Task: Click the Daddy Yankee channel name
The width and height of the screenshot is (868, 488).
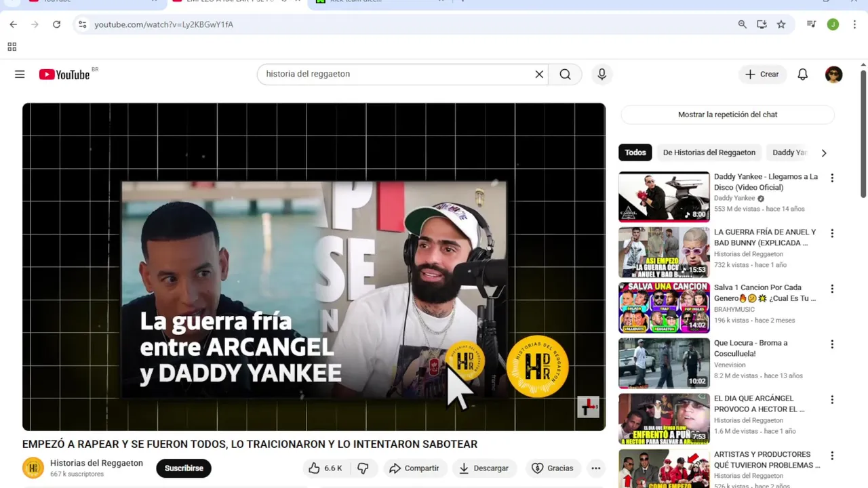Action: point(734,199)
